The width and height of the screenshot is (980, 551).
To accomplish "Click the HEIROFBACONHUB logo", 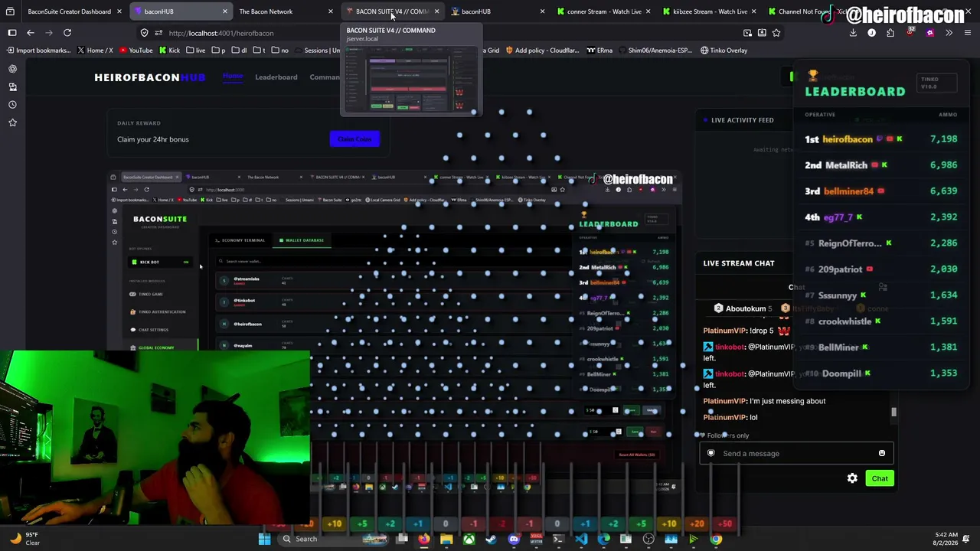I will [x=150, y=77].
